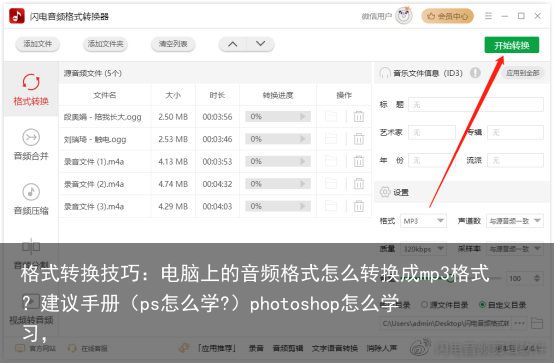Open output folder for 录音文件 (2).m4a row
Viewport: 554px width, 363px height.
(x=331, y=184)
